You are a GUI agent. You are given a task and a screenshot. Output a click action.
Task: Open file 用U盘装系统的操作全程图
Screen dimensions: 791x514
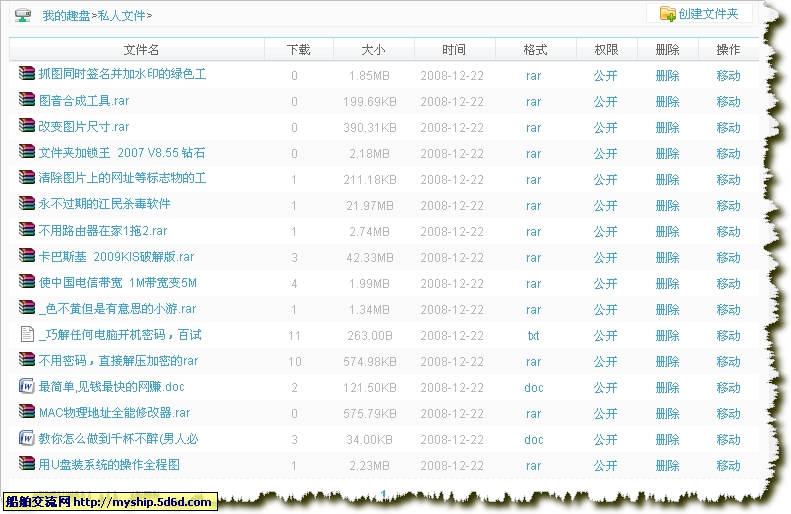coord(109,464)
